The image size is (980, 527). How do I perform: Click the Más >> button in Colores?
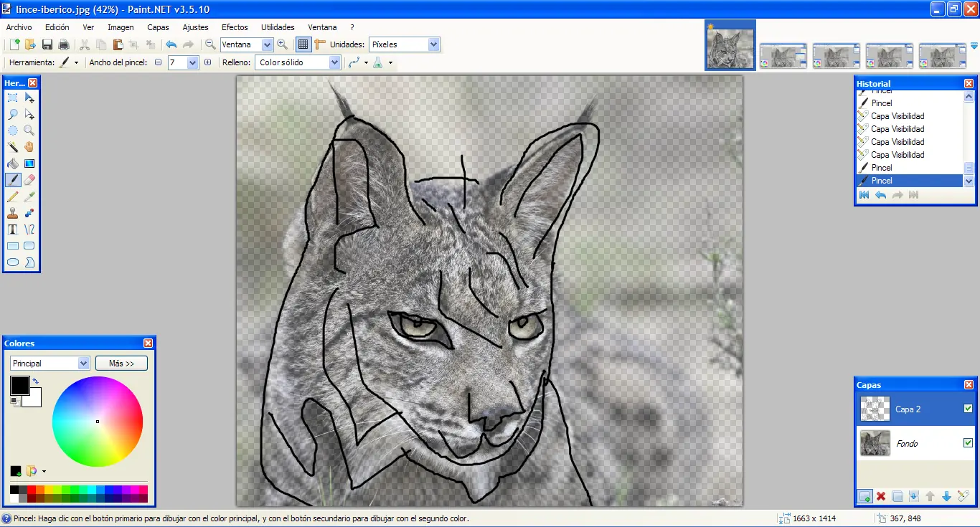(x=121, y=364)
